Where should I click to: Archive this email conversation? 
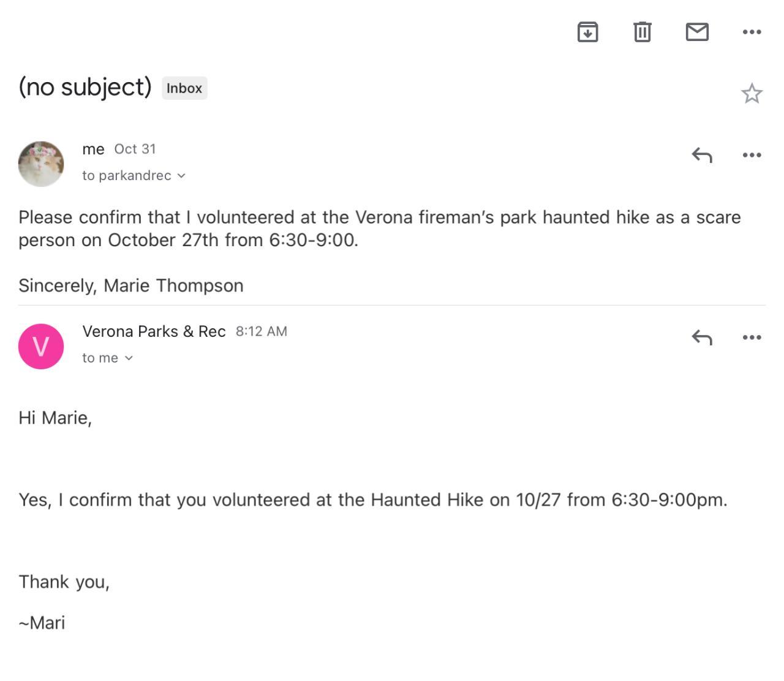pos(587,32)
